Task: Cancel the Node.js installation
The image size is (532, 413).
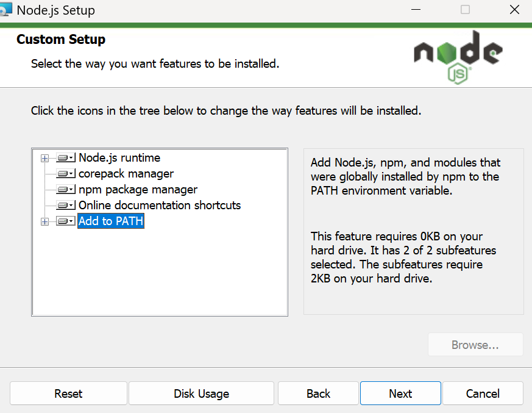Action: tap(483, 393)
